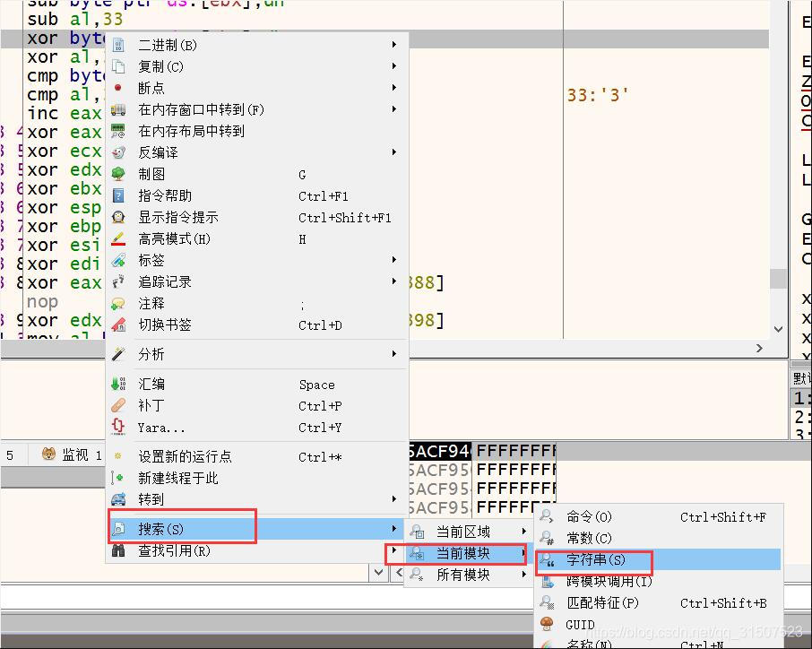The height and width of the screenshot is (649, 812).
Task: Click the disassembly scrollbar down arrow
Action: pos(778,329)
